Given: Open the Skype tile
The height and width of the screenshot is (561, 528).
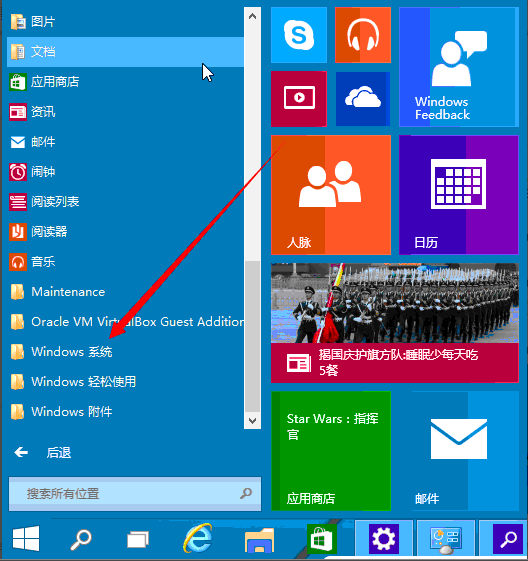Looking at the screenshot, I should (299, 35).
